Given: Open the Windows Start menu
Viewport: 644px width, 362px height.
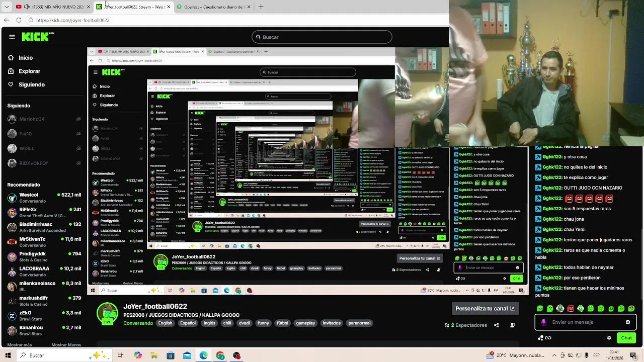Looking at the screenshot, I should 8,355.
